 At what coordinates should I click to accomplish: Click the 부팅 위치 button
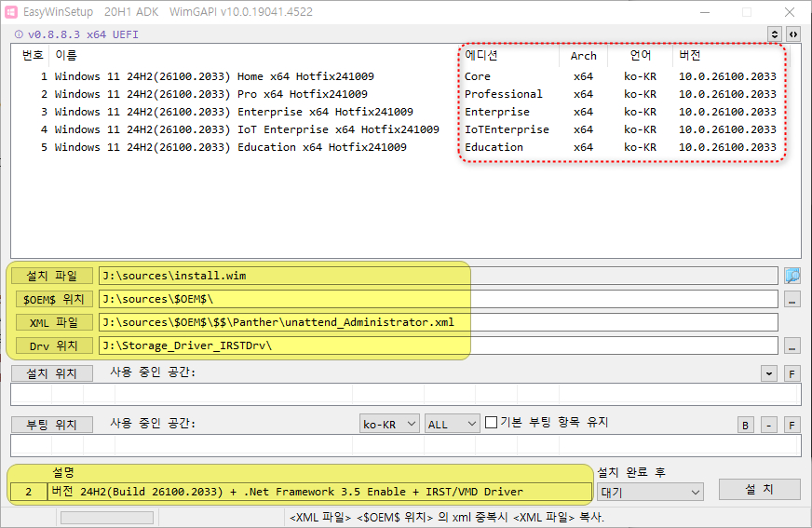pos(52,425)
